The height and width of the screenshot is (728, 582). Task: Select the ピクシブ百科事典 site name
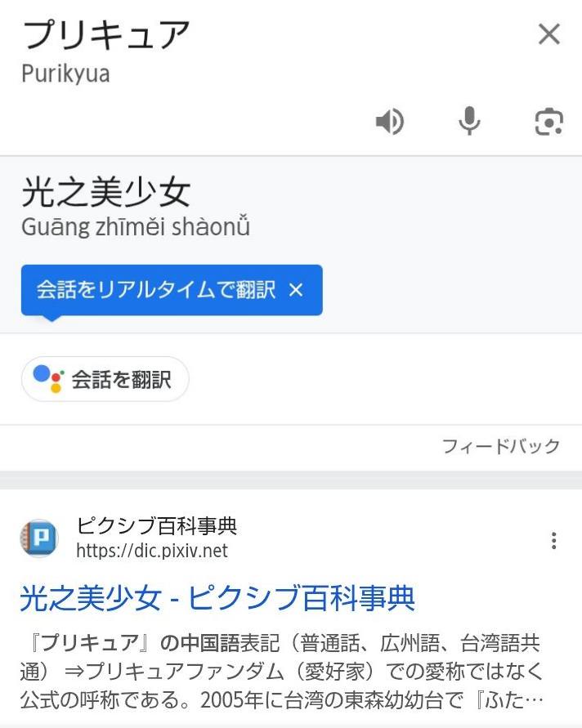(x=157, y=525)
